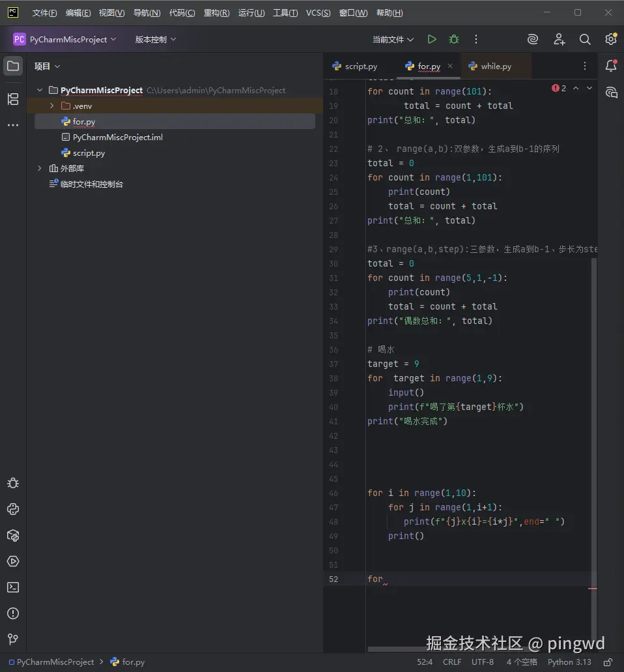Open the Debug tool window in left sidebar

[x=13, y=483]
